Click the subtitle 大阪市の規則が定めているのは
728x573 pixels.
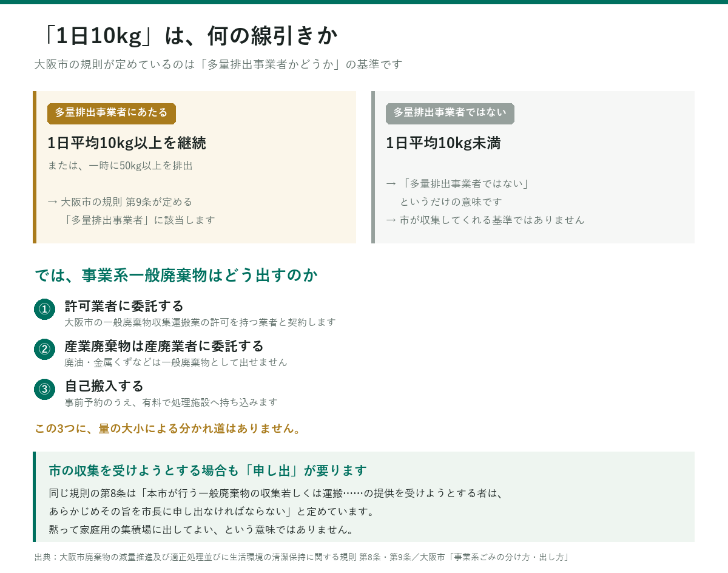[115, 64]
